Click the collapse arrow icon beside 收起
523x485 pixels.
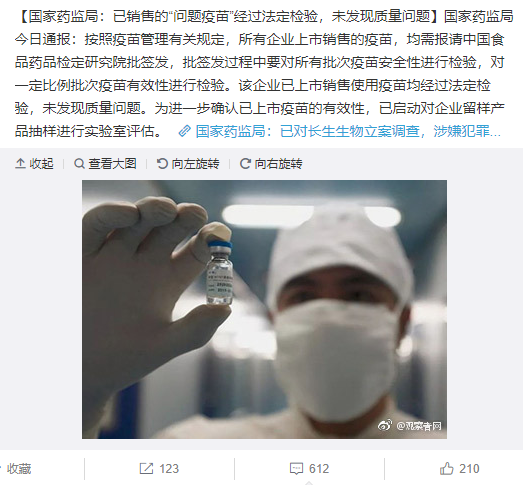tap(20, 163)
